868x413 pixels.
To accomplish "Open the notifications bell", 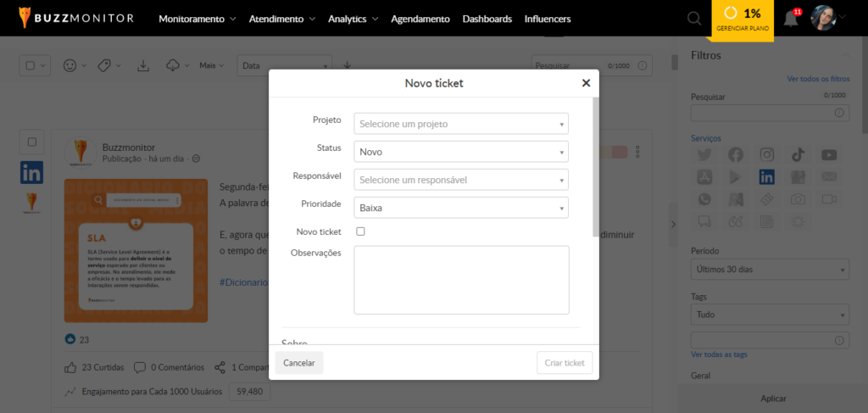I will tap(791, 19).
